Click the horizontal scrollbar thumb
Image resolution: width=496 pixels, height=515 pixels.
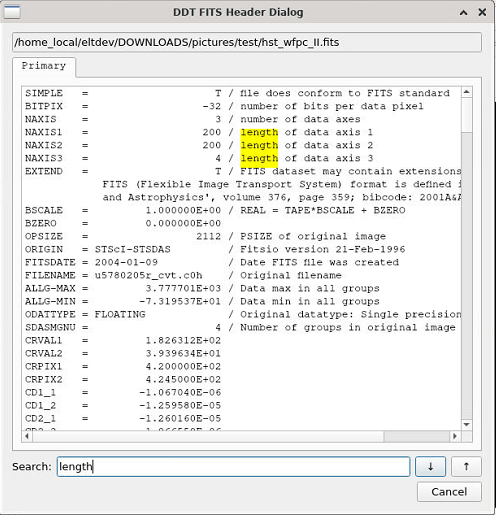[208, 436]
